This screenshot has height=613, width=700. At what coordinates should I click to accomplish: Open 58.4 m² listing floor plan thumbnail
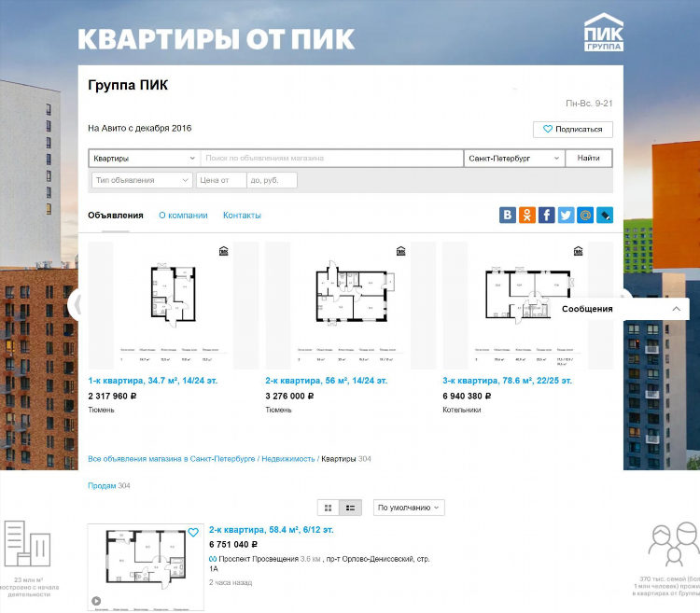click(146, 567)
